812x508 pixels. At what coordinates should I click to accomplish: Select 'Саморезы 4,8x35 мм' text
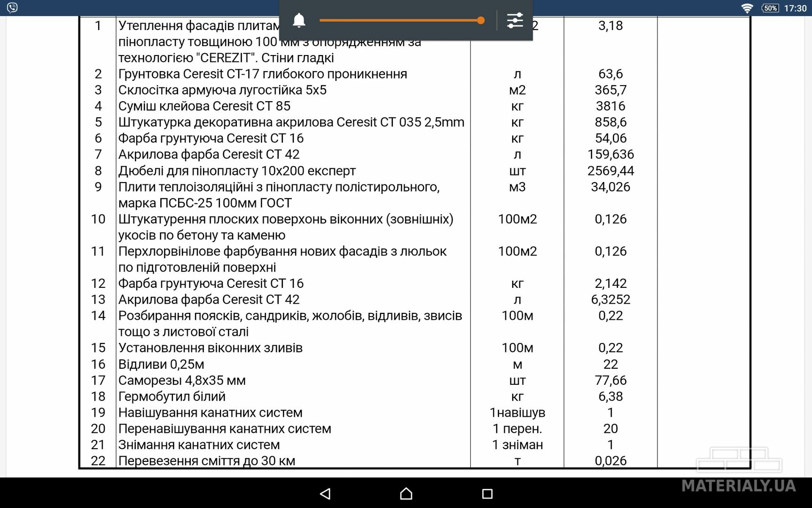(182, 380)
